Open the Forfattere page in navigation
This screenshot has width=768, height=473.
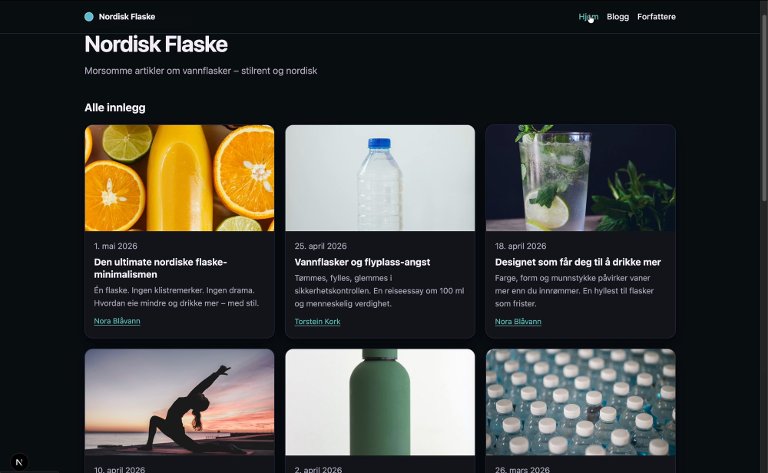pos(656,17)
